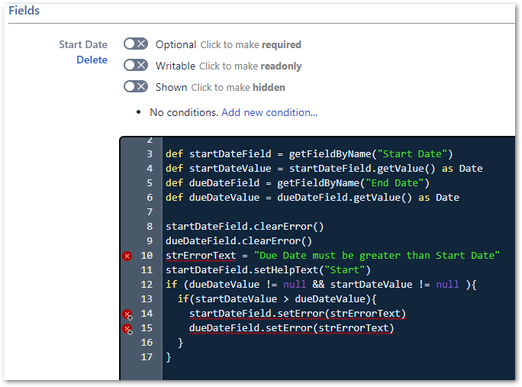The width and height of the screenshot is (522, 387).
Task: Click line 6 dueDateValue code
Action: coord(312,198)
